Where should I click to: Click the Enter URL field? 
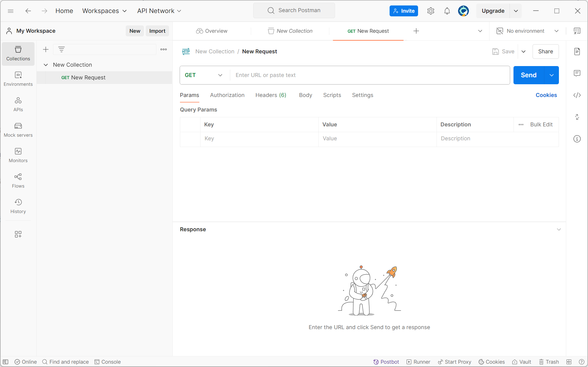click(x=370, y=75)
